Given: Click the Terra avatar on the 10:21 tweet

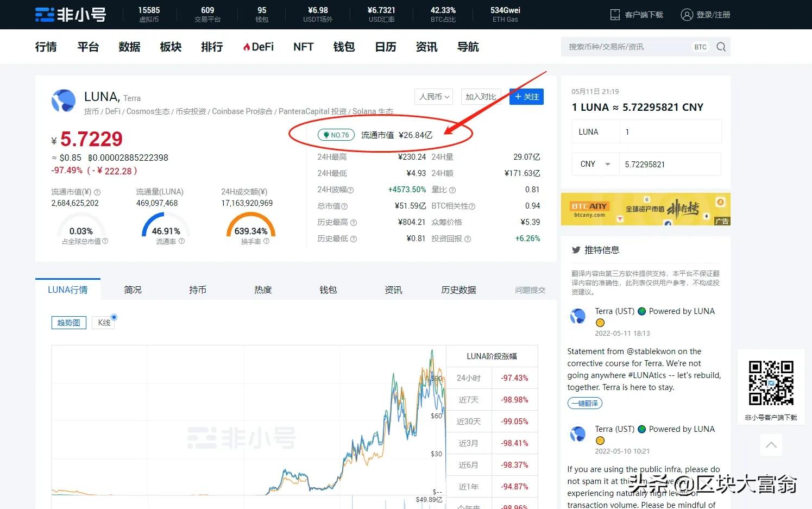Looking at the screenshot, I should coord(578,434).
